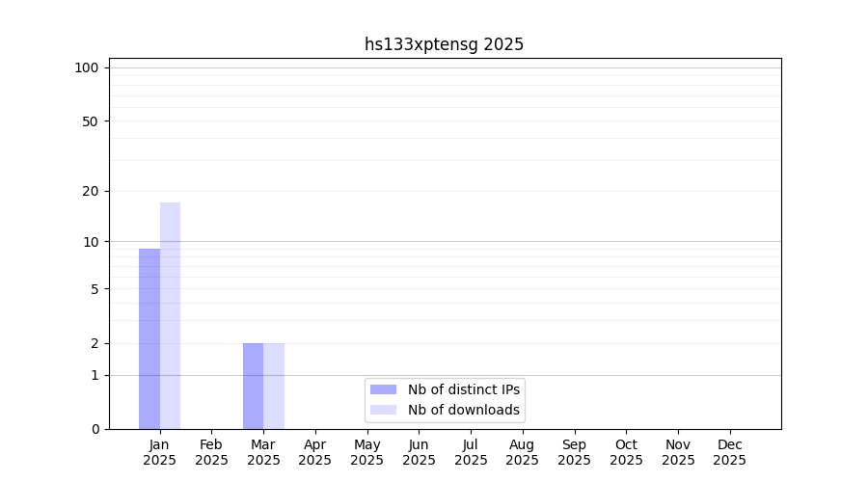Viewport: 868px width, 482px height.
Task: Click the Dec 2025 x-axis label
Action: pos(729,452)
